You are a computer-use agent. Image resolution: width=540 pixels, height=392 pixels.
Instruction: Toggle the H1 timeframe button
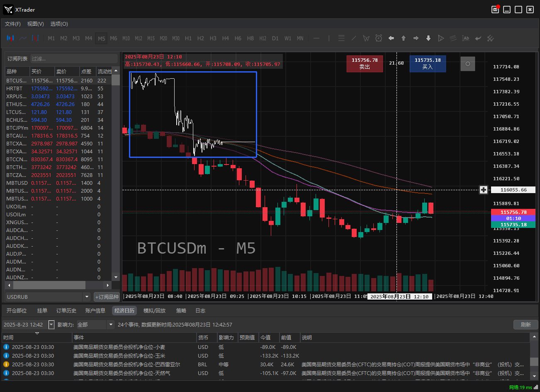click(188, 38)
